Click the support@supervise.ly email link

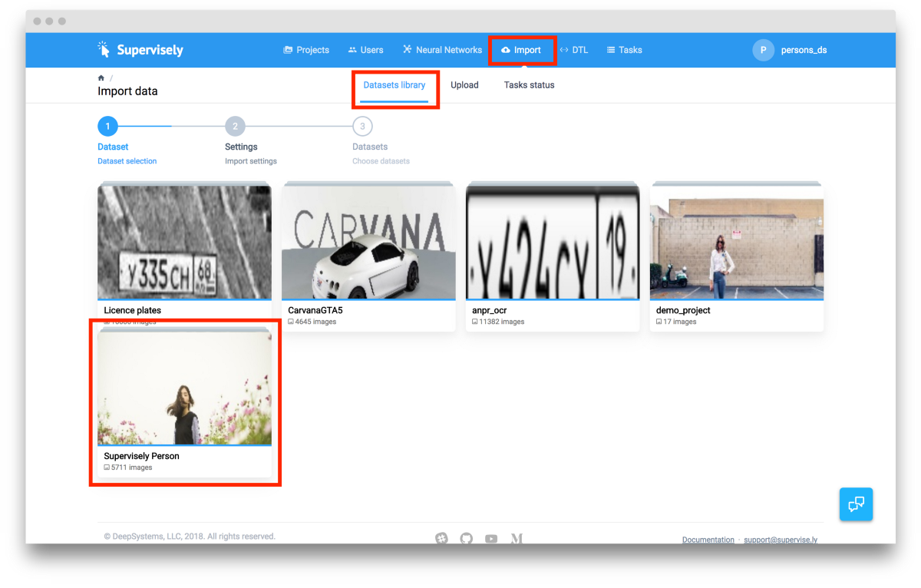[781, 540]
